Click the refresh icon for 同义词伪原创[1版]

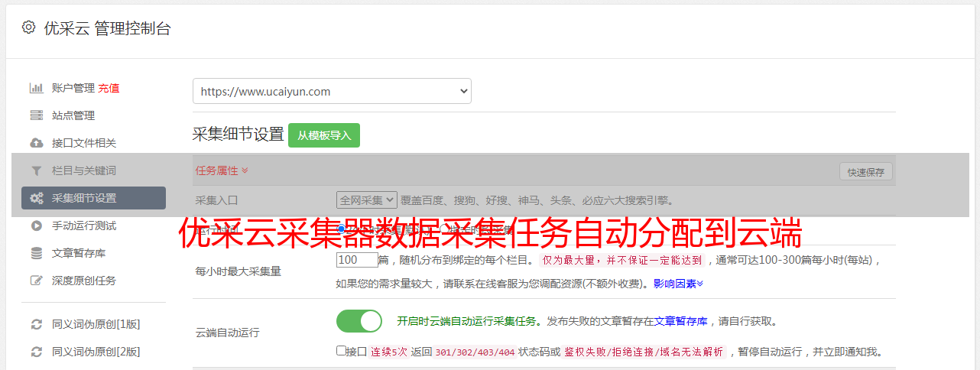pyautogui.click(x=36, y=324)
